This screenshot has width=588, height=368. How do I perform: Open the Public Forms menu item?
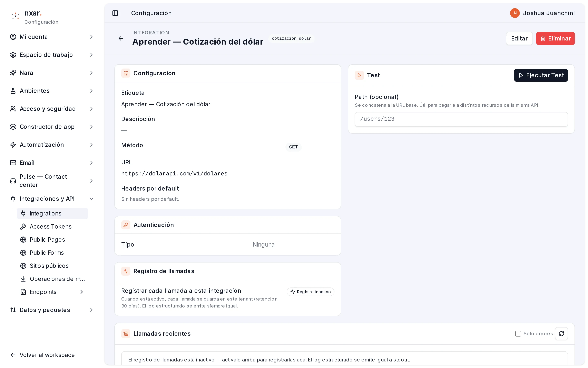pos(52,253)
